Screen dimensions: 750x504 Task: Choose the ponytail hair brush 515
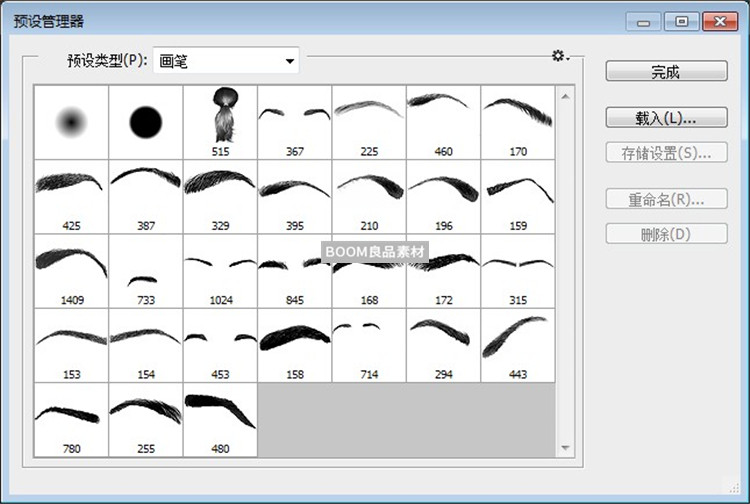(x=220, y=120)
